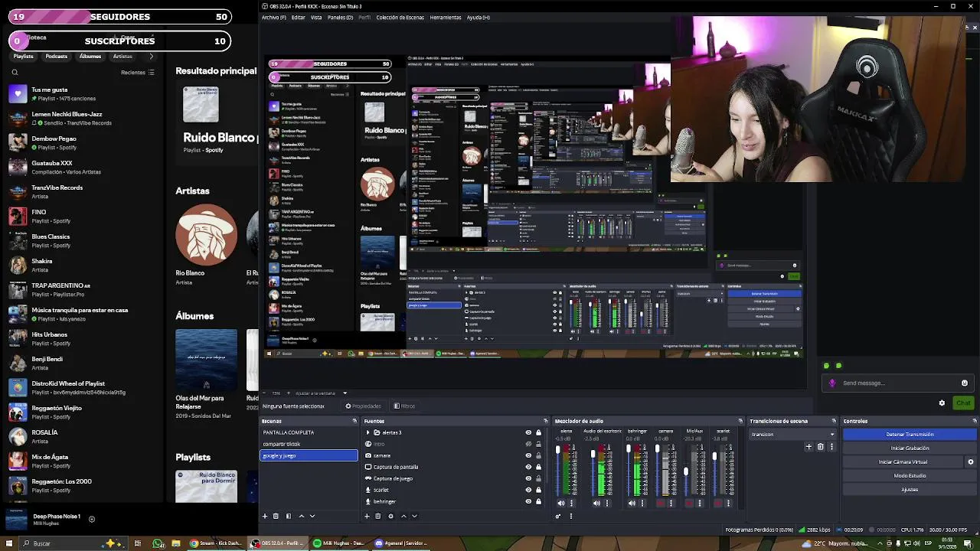Expand the alertas 3 source group
The image size is (980, 551).
(x=367, y=432)
